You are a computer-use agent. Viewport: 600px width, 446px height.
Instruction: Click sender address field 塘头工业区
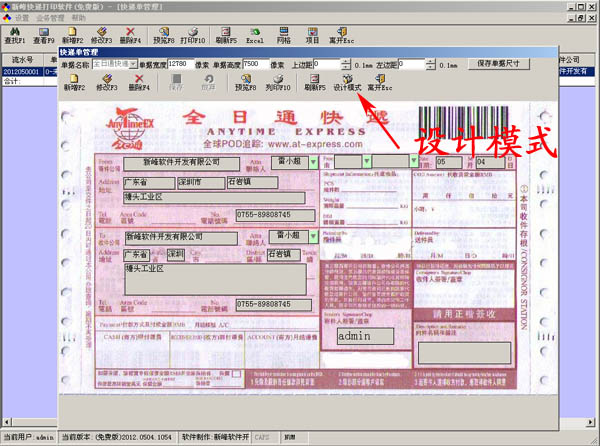pos(214,198)
